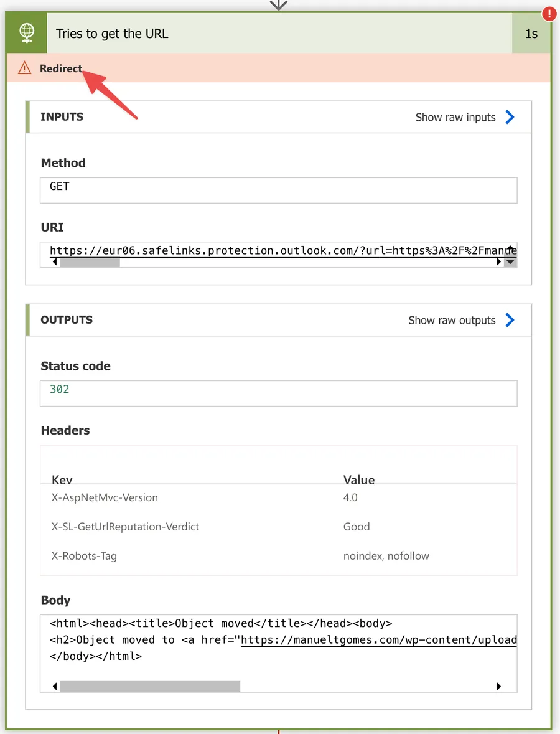This screenshot has height=734, width=560.
Task: Click the HTTP action globe icon
Action: tap(26, 33)
